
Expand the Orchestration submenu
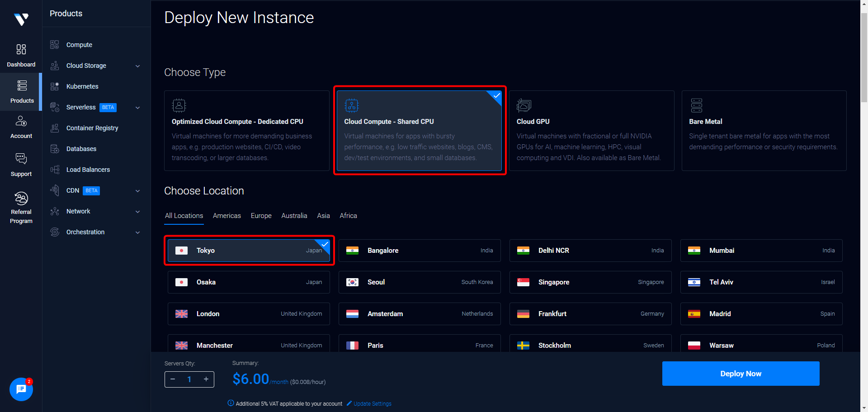(138, 232)
